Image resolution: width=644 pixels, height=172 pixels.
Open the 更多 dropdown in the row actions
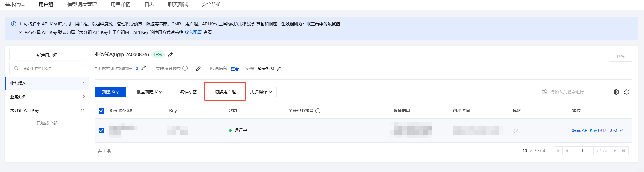616,131
